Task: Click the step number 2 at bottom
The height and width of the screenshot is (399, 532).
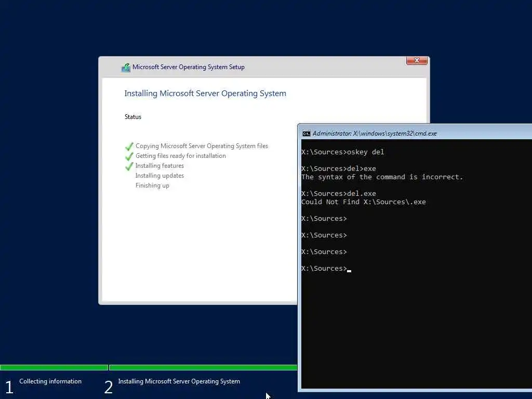Action: [x=108, y=387]
